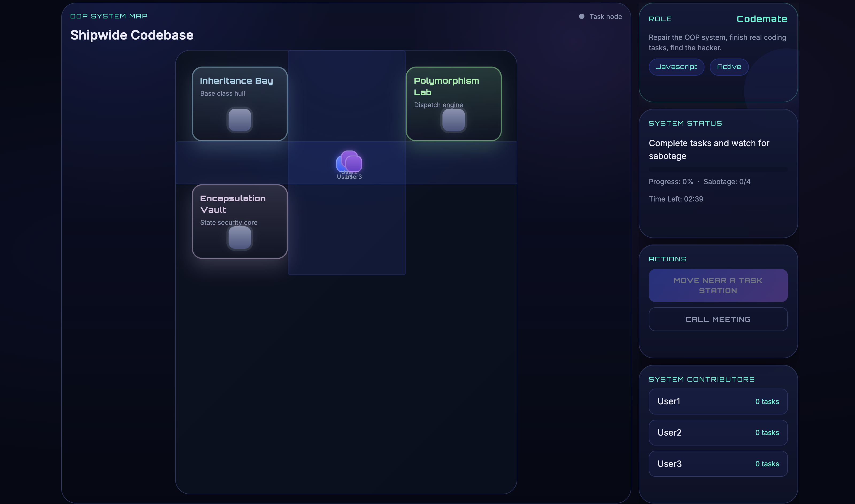The width and height of the screenshot is (855, 504).
Task: Click the Shipwide Codebase heading
Action: [132, 35]
